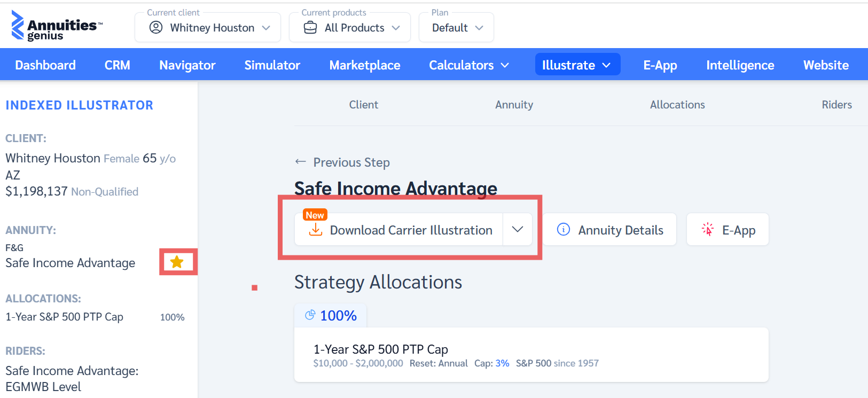Click the pie chart icon on the 100% chip
Screen dimensions: 868x398
tap(310, 315)
